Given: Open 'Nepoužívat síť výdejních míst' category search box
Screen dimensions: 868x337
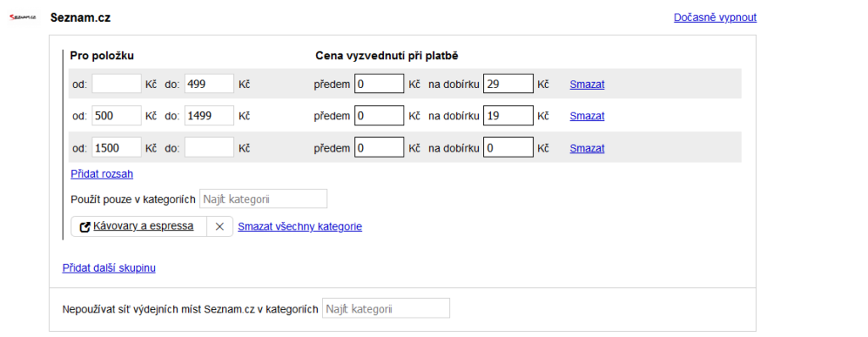Looking at the screenshot, I should (387, 309).
